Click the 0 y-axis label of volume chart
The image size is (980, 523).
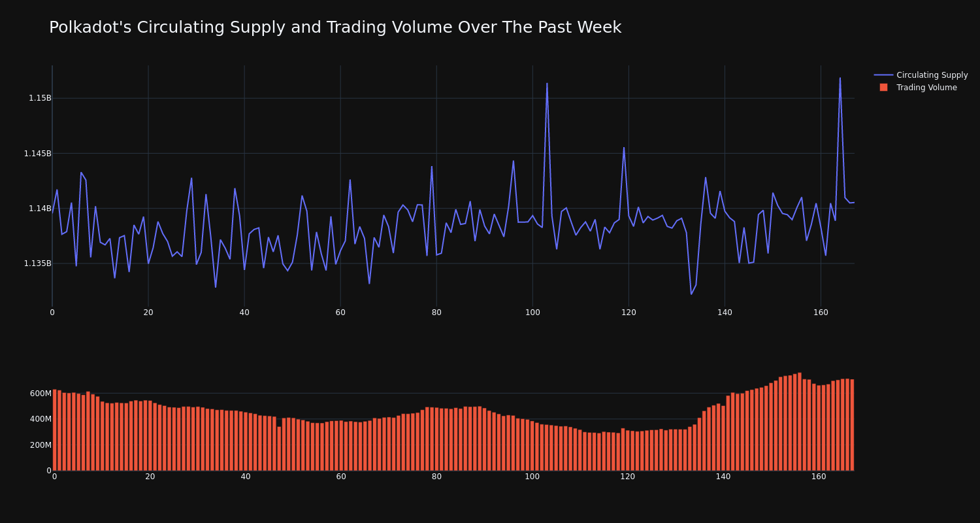[48, 471]
